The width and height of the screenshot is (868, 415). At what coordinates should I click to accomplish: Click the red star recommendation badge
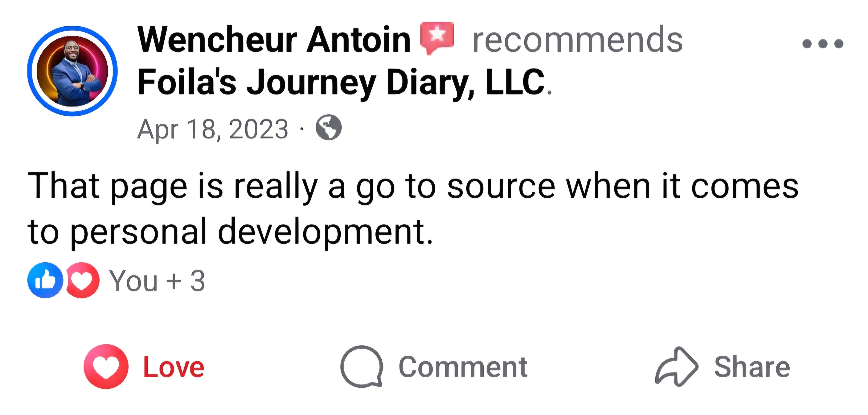[x=437, y=37]
